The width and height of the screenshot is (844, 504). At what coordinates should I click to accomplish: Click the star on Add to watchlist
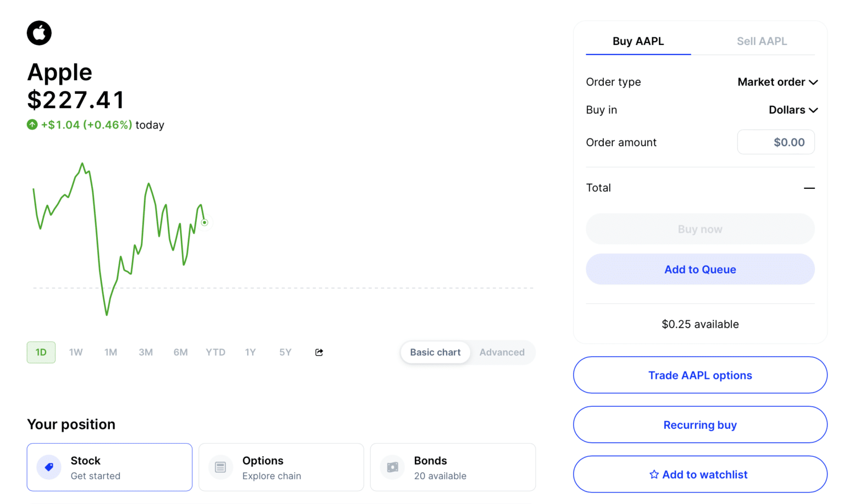pos(654,474)
